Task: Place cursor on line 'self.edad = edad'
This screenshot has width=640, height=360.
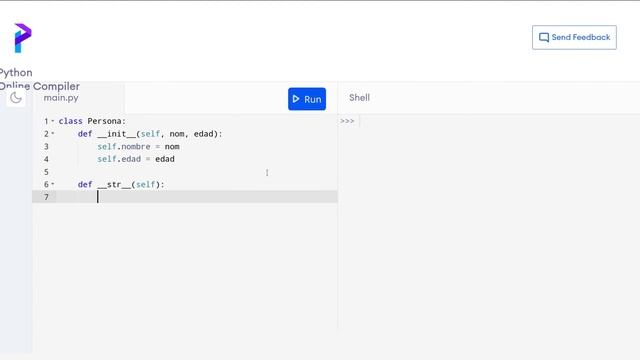Action: 136,159
